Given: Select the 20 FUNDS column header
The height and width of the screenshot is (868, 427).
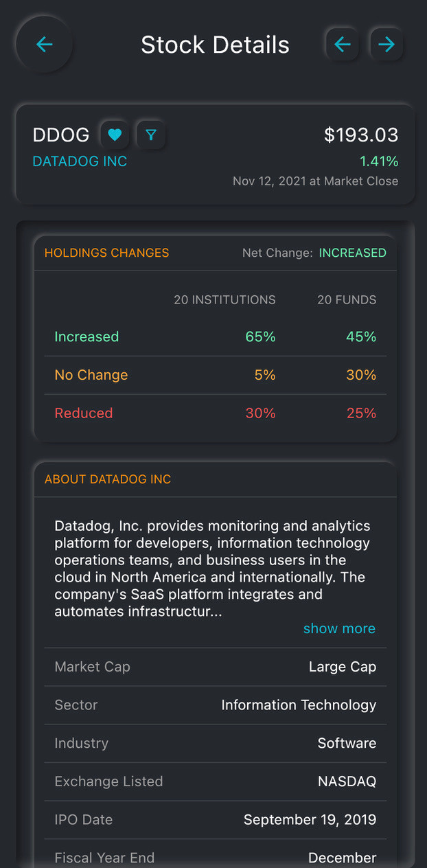Looking at the screenshot, I should coord(347,299).
